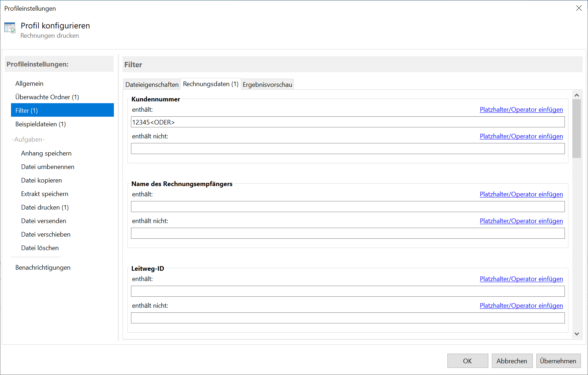Open Beispieldateien (1) settings
Viewport: 588px width, 375px height.
(41, 124)
